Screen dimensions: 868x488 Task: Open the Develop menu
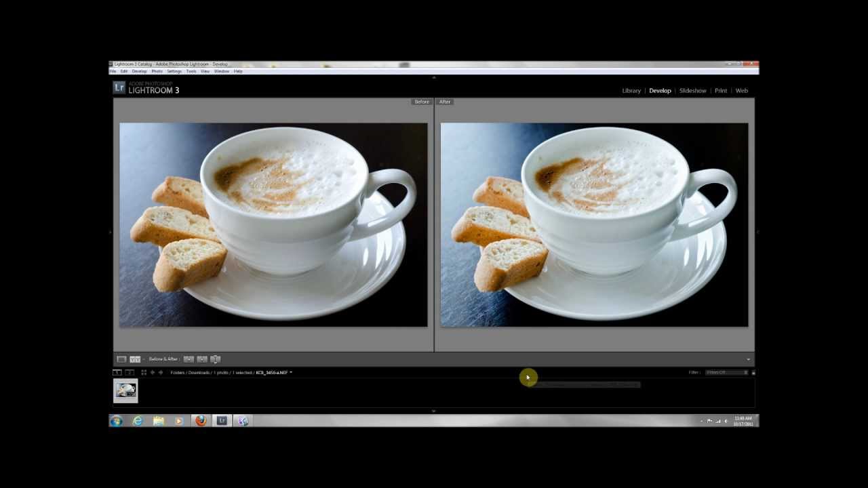click(139, 71)
